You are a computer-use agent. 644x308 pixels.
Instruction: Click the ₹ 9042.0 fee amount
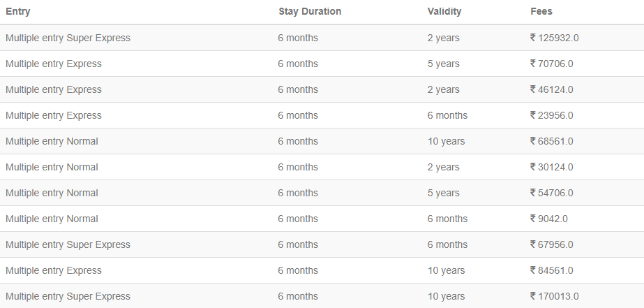549,219
